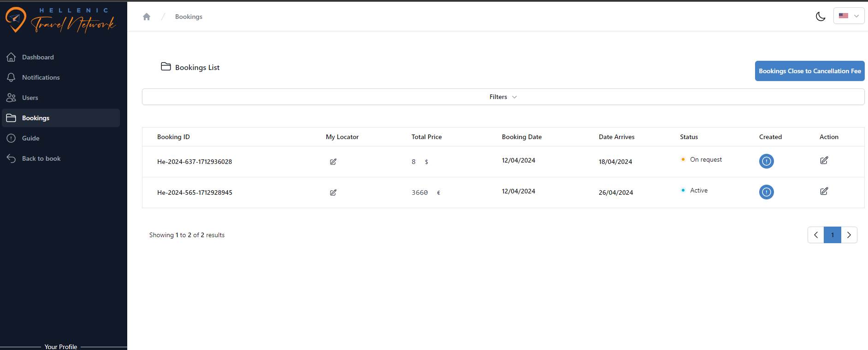Toggle dark mode moon icon
The width and height of the screenshot is (868, 350).
pyautogui.click(x=821, y=17)
